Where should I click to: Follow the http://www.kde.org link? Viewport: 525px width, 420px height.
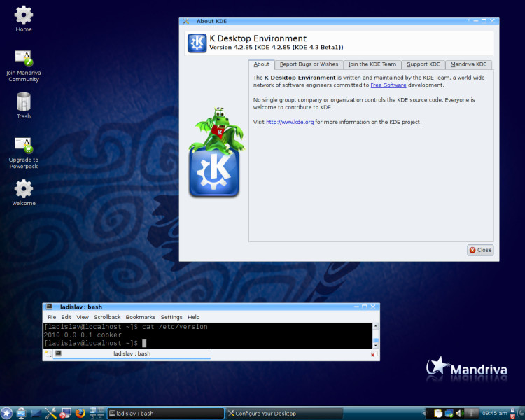(290, 122)
